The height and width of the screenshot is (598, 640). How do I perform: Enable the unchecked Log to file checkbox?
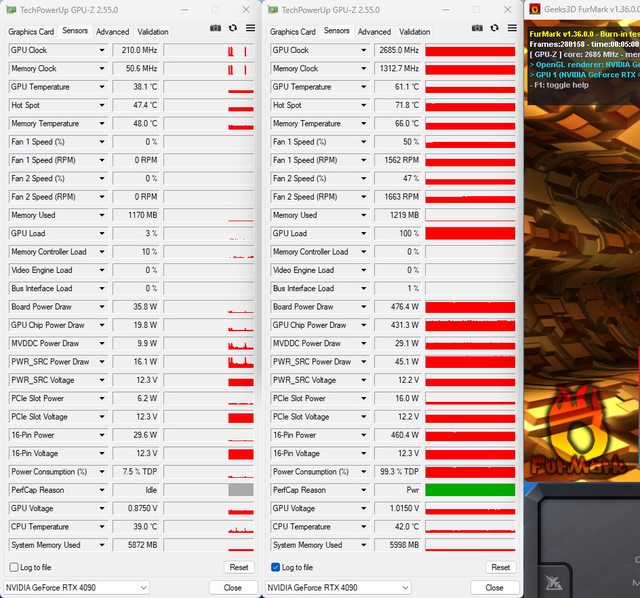14,567
